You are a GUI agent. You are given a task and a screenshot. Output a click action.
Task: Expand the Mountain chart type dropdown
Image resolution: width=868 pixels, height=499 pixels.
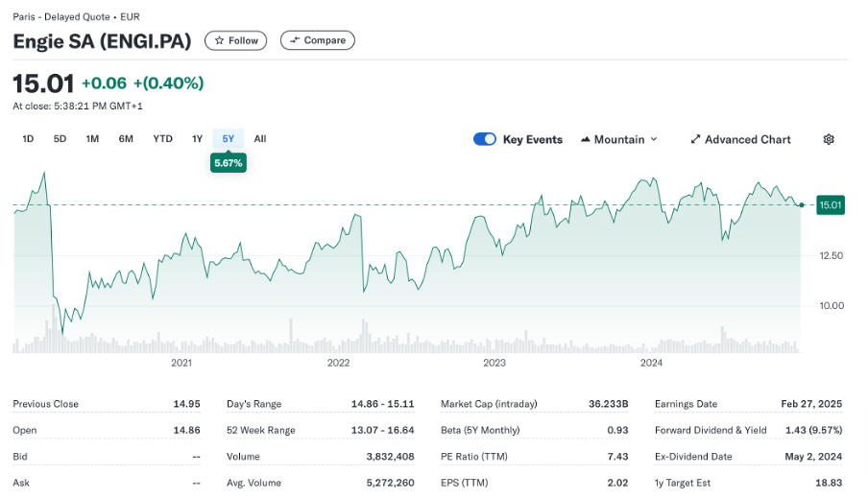(x=619, y=139)
